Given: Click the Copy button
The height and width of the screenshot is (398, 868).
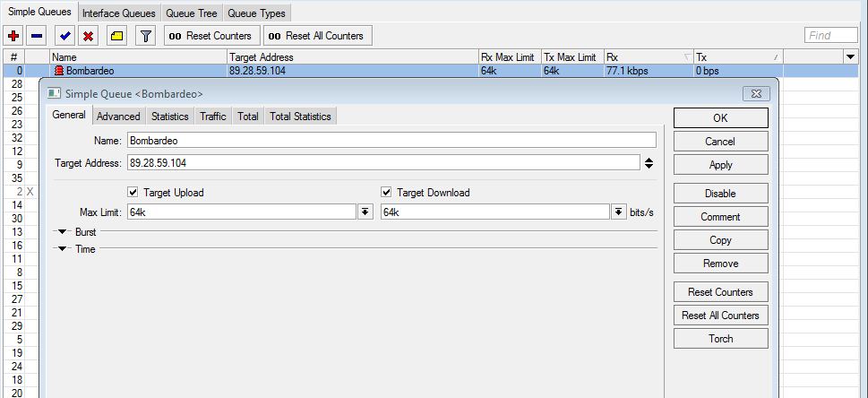Looking at the screenshot, I should [721, 240].
